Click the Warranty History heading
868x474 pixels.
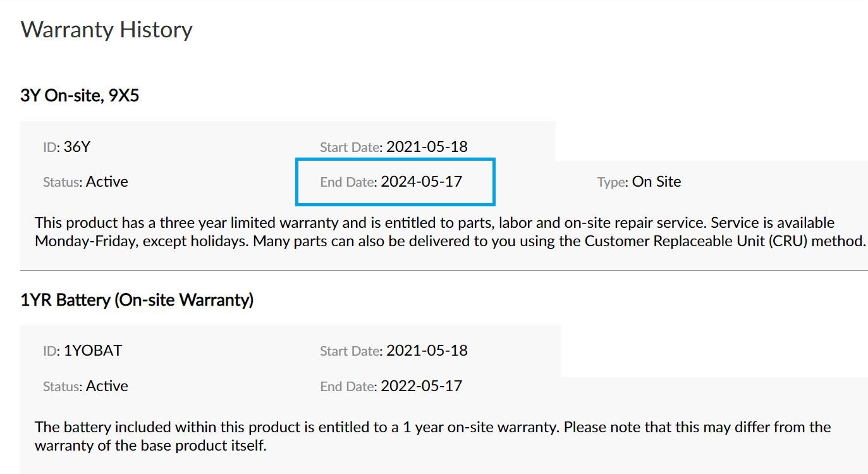pos(107,30)
